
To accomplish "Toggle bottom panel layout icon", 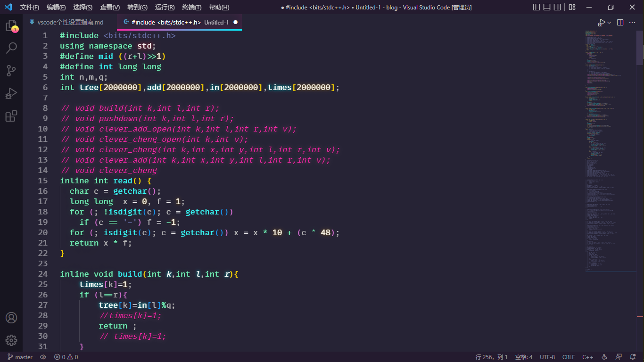I will tap(547, 7).
